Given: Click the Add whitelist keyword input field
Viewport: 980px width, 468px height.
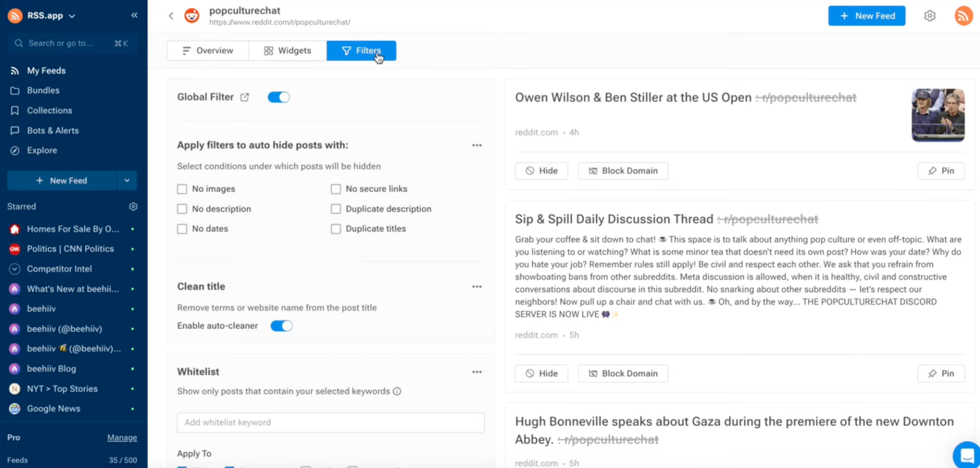Looking at the screenshot, I should pyautogui.click(x=331, y=422).
